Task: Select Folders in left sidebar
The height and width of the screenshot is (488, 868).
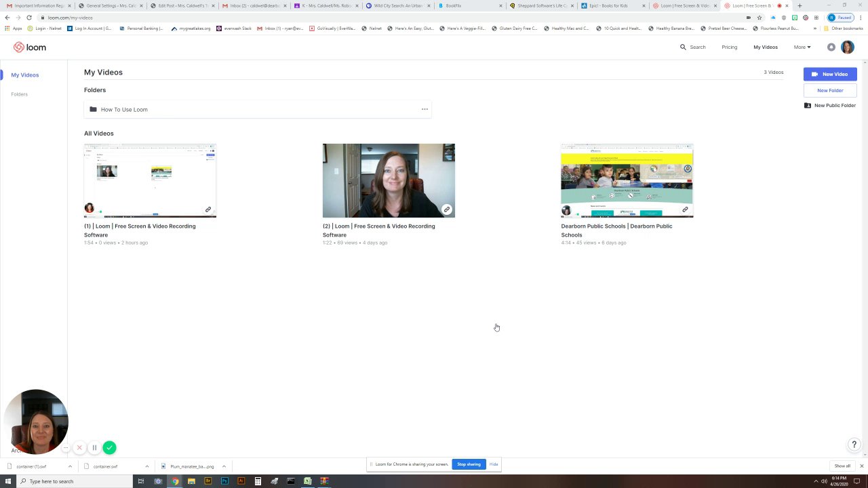Action: tap(19, 94)
